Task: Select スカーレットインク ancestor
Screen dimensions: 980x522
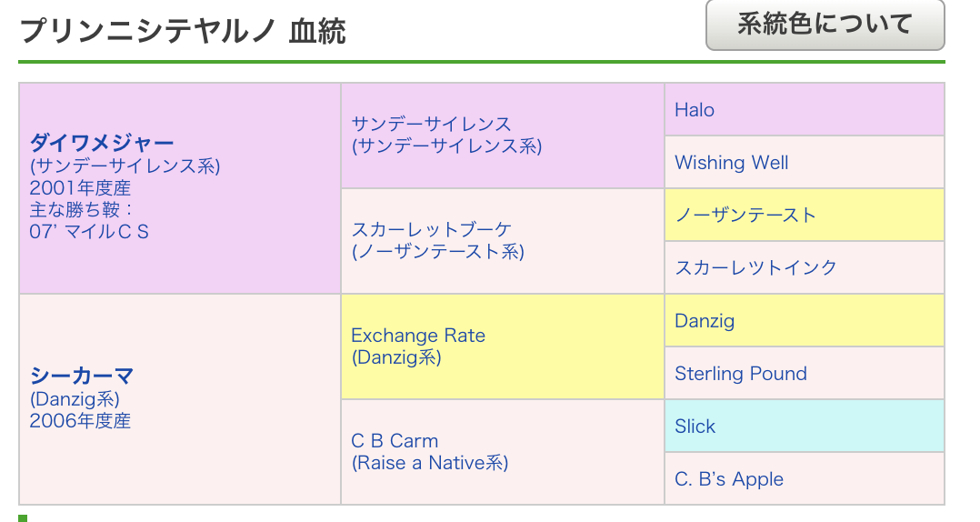Action: [755, 267]
